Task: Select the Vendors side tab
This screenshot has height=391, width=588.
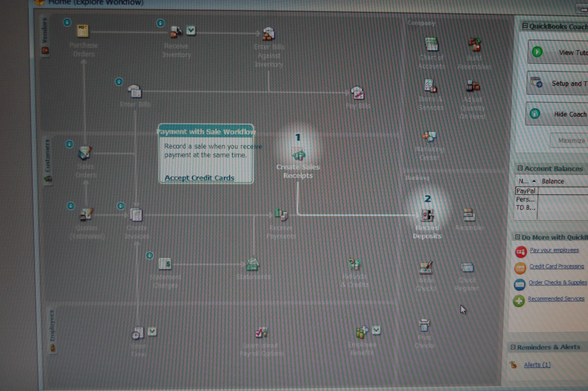Action: (x=45, y=36)
